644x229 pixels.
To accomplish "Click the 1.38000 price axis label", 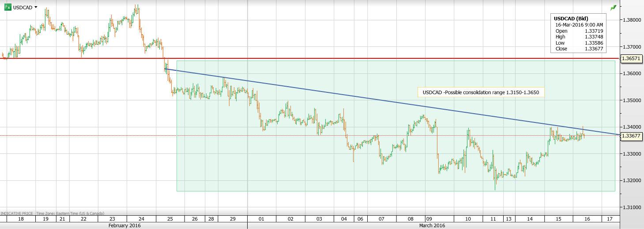I will pyautogui.click(x=632, y=20).
